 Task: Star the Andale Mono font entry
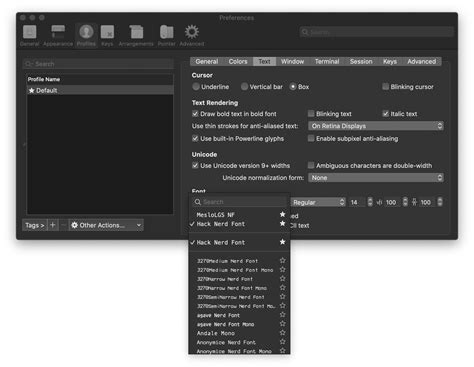click(283, 333)
